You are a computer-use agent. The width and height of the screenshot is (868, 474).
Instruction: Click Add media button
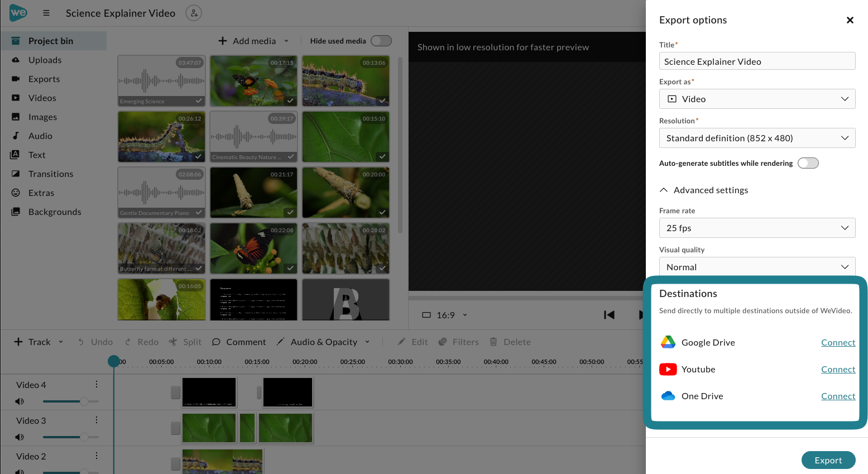pos(247,41)
